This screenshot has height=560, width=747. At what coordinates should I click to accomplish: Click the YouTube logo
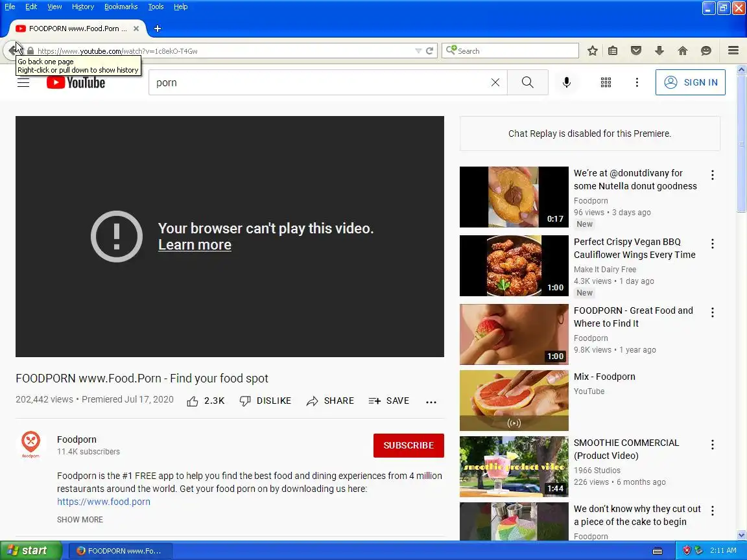point(76,82)
